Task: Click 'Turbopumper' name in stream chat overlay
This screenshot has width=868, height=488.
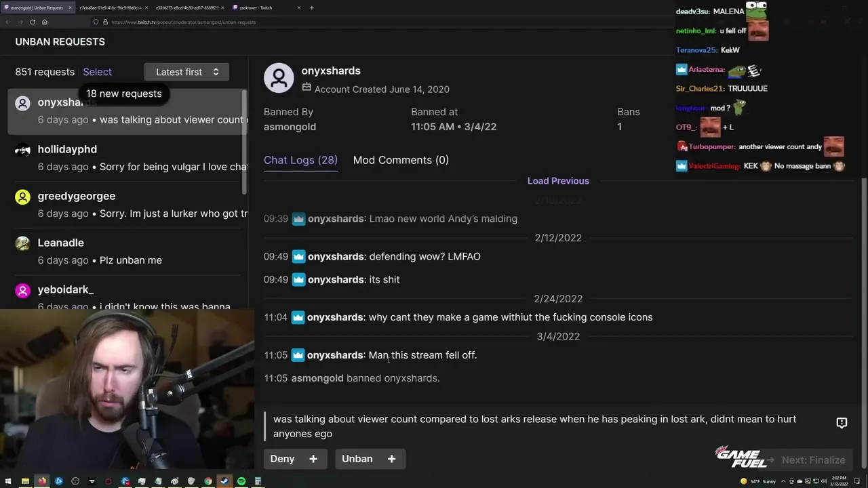Action: click(x=711, y=146)
